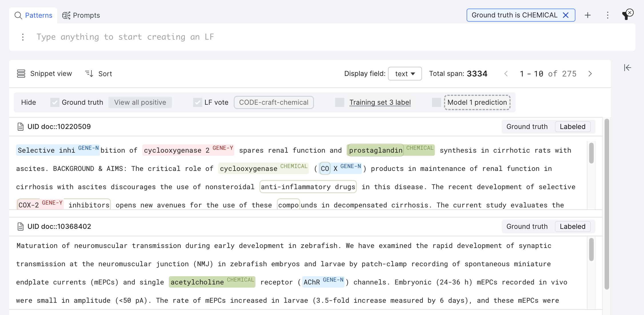The width and height of the screenshot is (644, 315).
Task: Click Labeled badge for doc::10220509
Action: point(573,127)
